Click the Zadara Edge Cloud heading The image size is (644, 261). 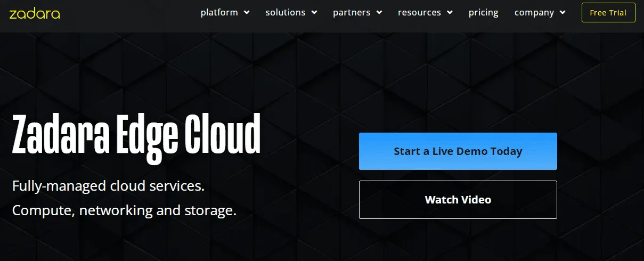(x=136, y=138)
